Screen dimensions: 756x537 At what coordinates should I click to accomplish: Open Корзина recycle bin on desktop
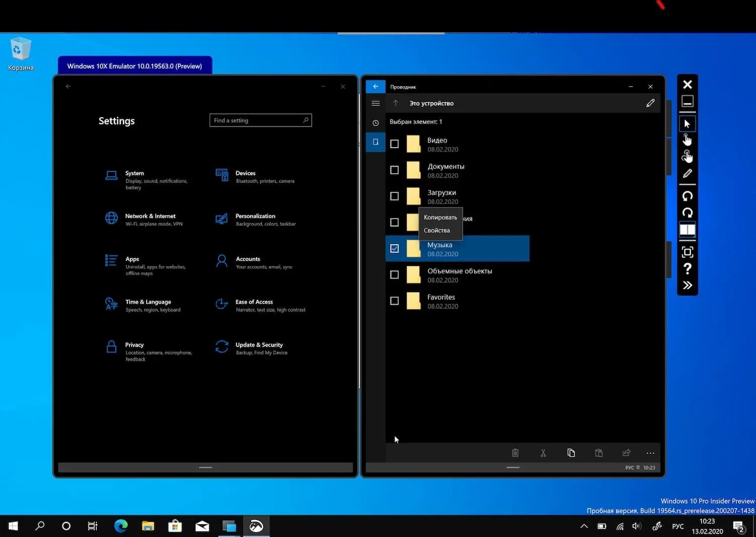tap(21, 54)
